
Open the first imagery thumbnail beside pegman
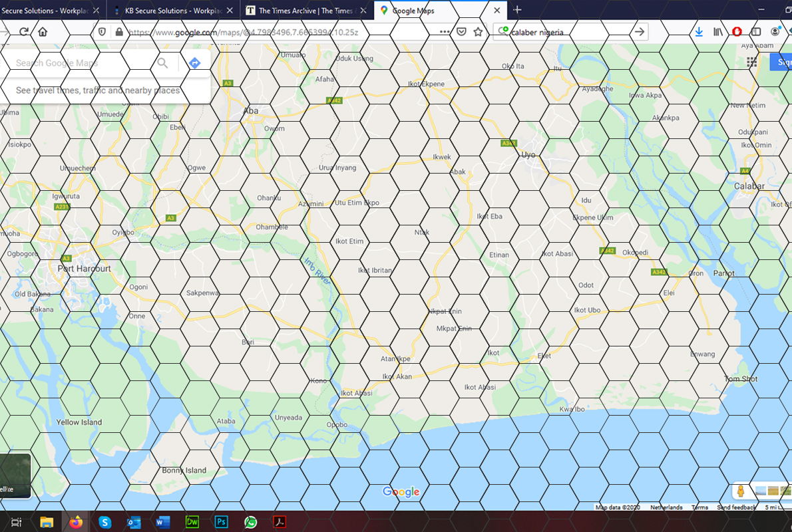(760, 491)
